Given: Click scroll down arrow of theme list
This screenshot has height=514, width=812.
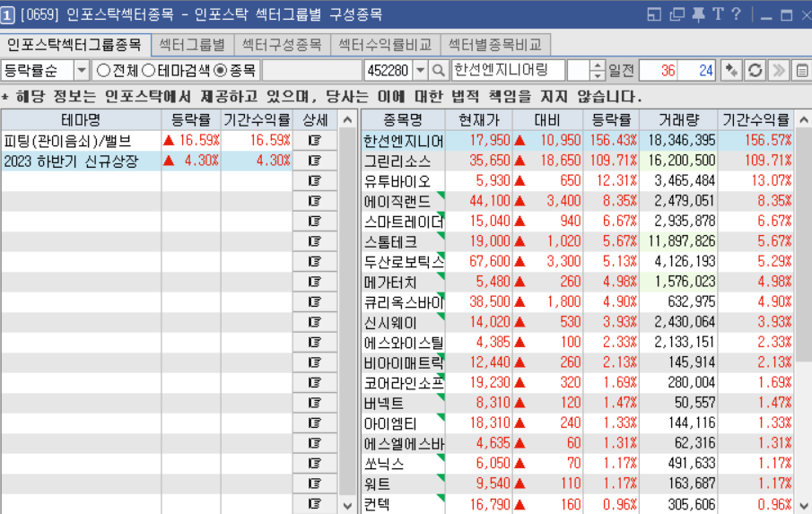Looking at the screenshot, I should coord(348,505).
